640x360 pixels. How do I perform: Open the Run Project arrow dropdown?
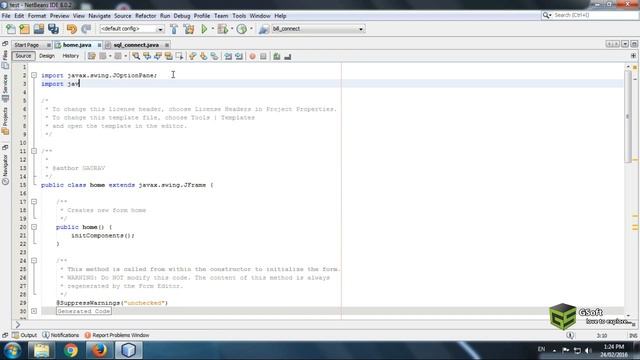point(212,29)
